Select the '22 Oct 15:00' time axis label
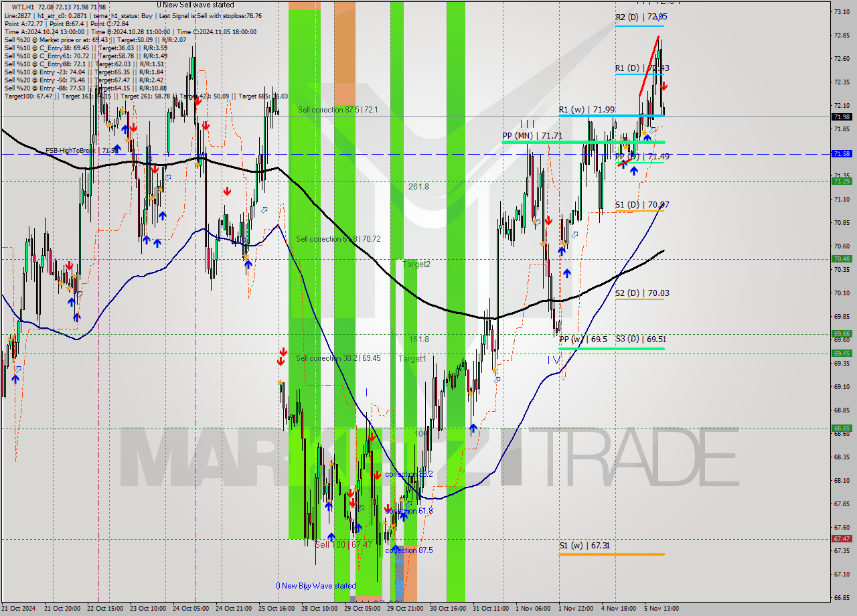This screenshot has height=616, width=857. pos(104,609)
